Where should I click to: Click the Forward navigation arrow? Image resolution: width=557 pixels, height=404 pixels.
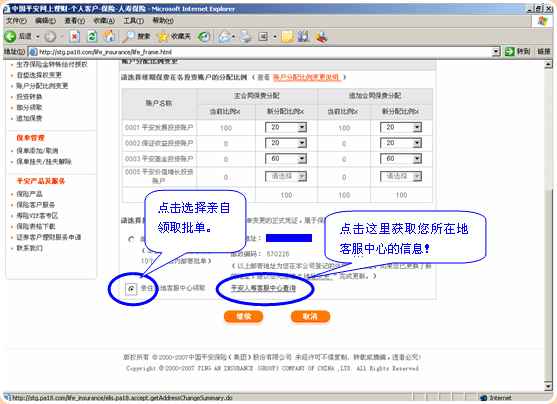[x=50, y=36]
